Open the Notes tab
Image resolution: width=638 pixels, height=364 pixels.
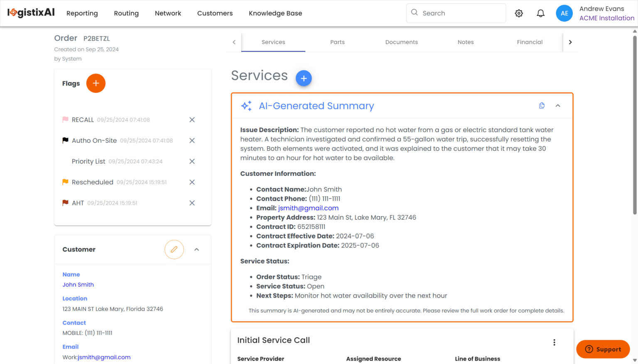466,42
